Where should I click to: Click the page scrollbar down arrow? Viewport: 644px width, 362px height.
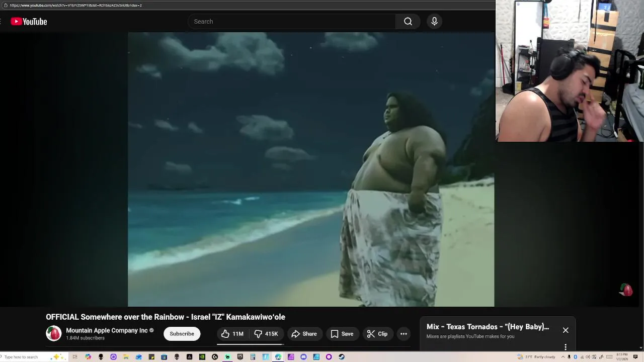click(x=641, y=347)
